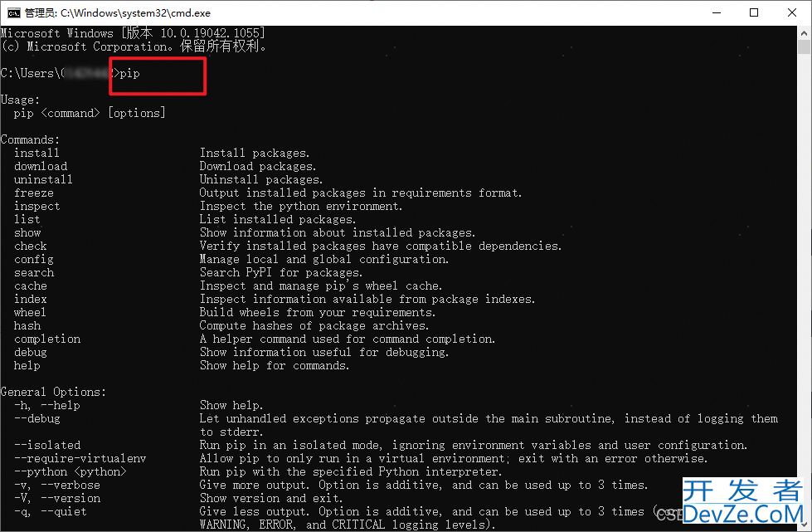Click 'Output installed packages in requirements format.'
The height and width of the screenshot is (532, 812).
pos(361,193)
